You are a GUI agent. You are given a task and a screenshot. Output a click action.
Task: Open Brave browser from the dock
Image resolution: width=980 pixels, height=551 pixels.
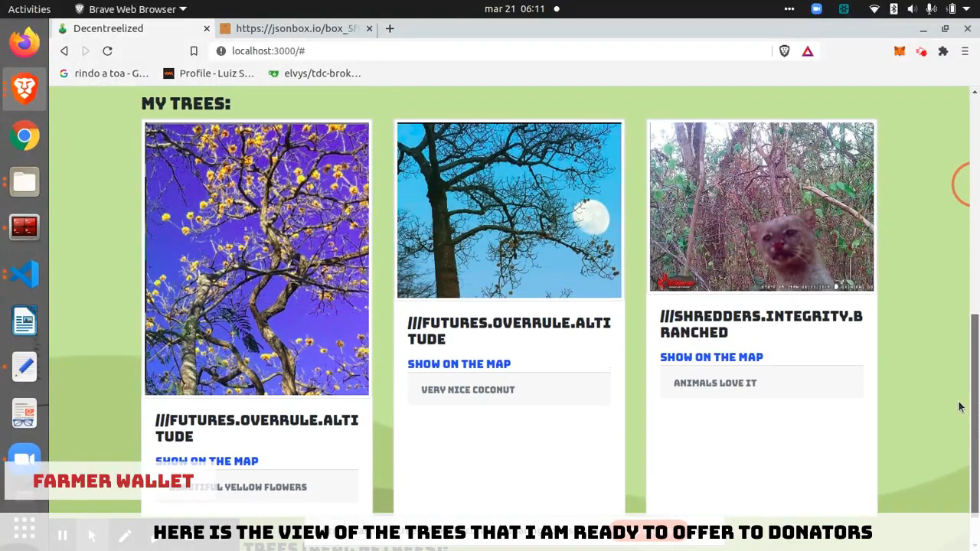click(x=24, y=90)
